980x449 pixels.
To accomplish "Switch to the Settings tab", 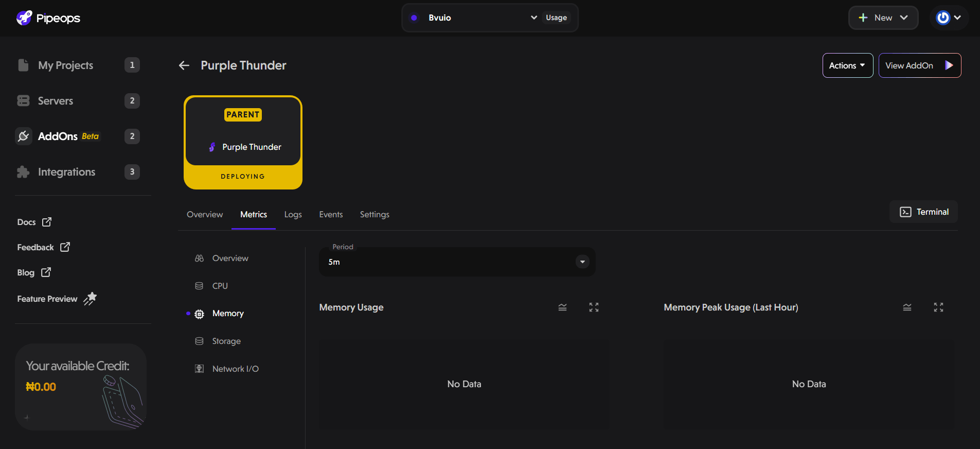I will pos(375,215).
